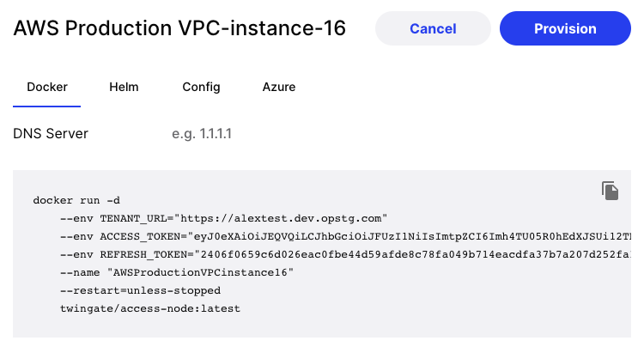Click the 'docker run -d' line
The width and height of the screenshot is (644, 353).
coord(76,199)
